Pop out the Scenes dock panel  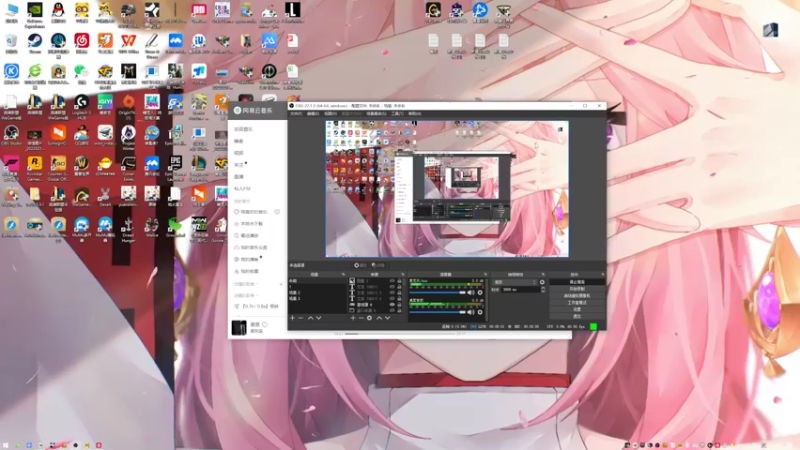click(343, 274)
